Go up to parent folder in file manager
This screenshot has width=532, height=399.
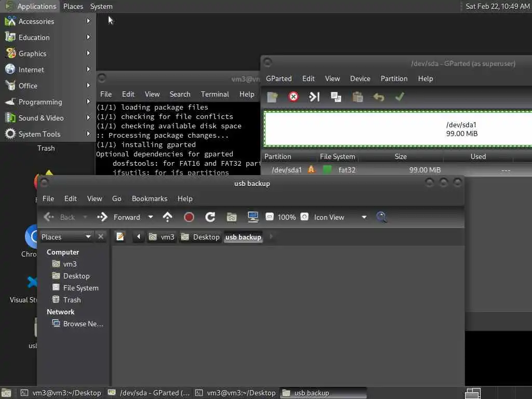pos(168,217)
